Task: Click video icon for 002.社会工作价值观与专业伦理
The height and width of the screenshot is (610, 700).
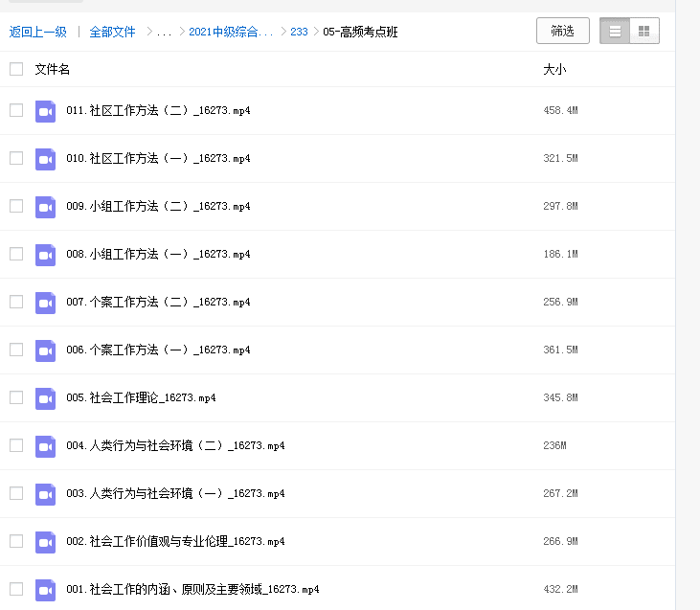Action: pyautogui.click(x=46, y=542)
